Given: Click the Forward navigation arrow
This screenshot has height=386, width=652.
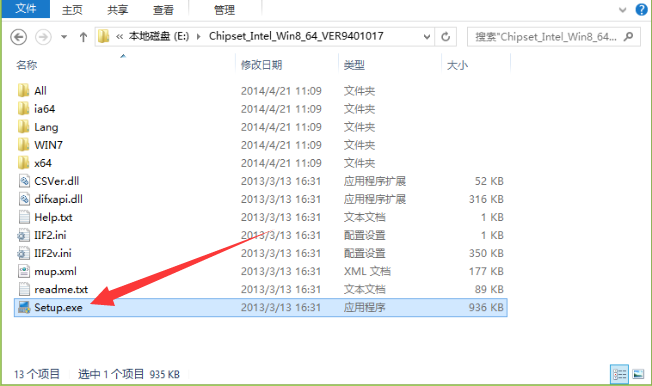Looking at the screenshot, I should click(43, 37).
